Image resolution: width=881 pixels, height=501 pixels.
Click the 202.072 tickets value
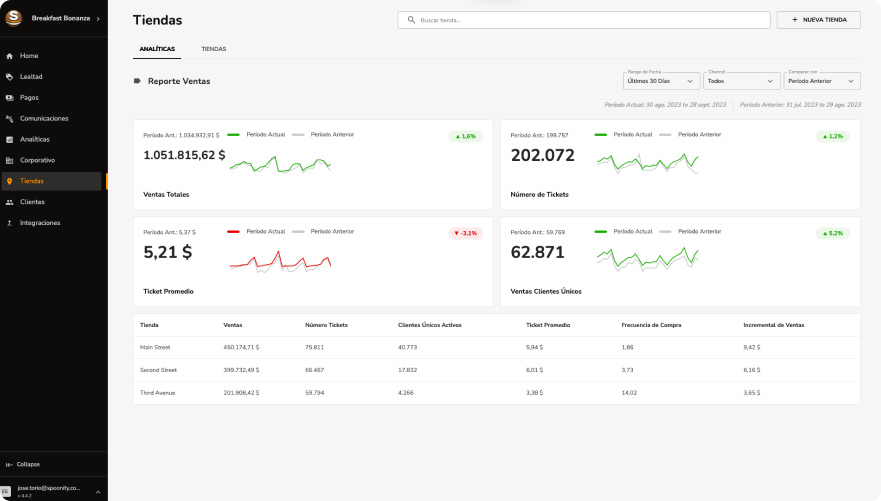[x=543, y=155]
